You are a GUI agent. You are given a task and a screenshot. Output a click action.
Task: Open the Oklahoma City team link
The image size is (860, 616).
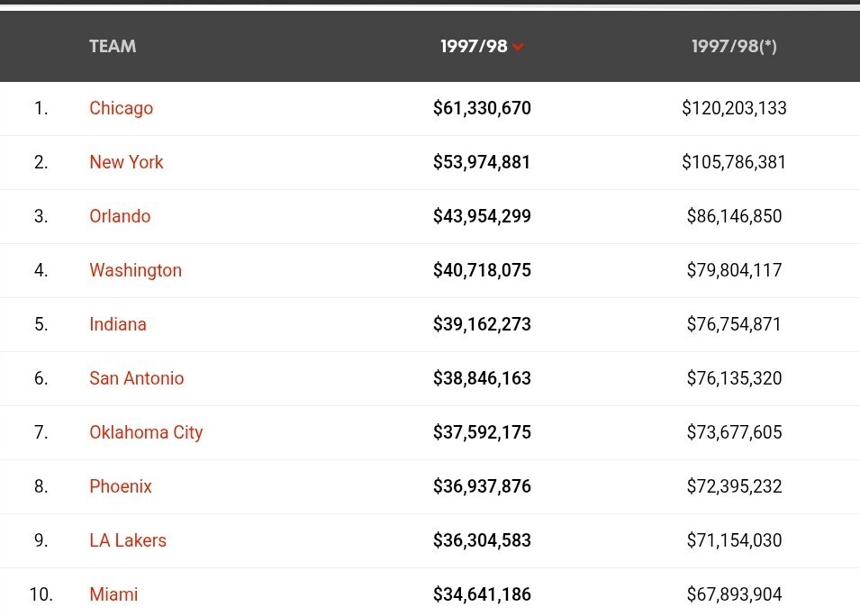[x=146, y=432]
